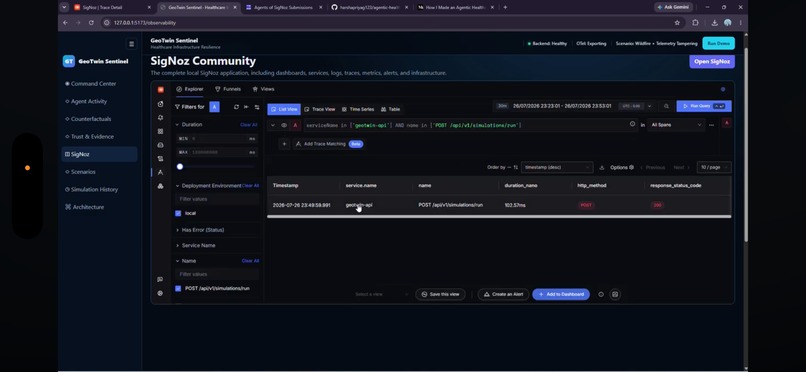The image size is (806, 372).
Task: Click the settings gear at SigNoz sidebar bottom
Action: 160,293
